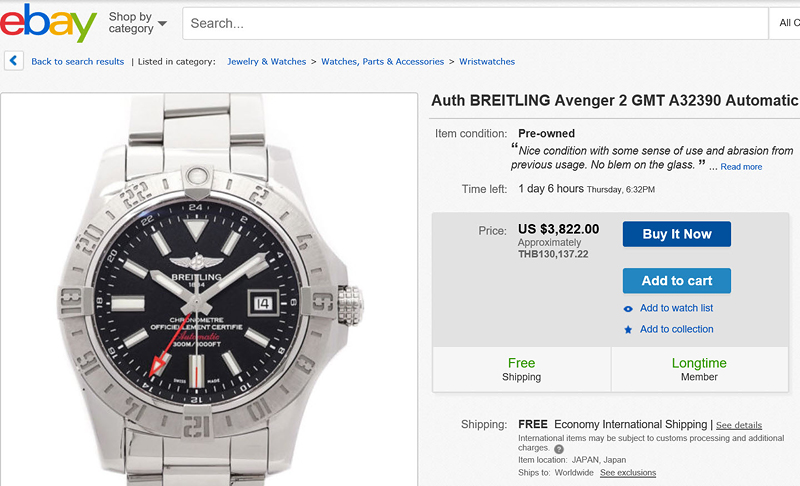Go Back to search results
This screenshot has height=486, width=800.
(x=78, y=62)
